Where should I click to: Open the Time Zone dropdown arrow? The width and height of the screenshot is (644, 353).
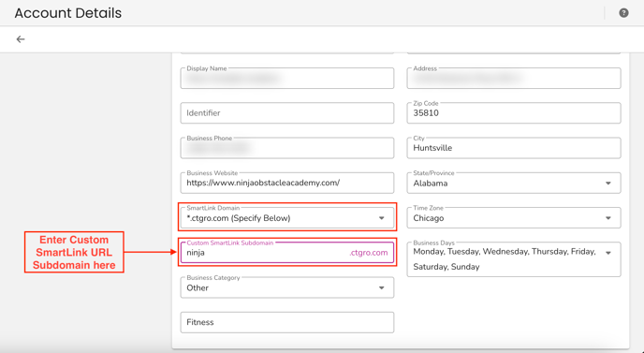click(608, 218)
